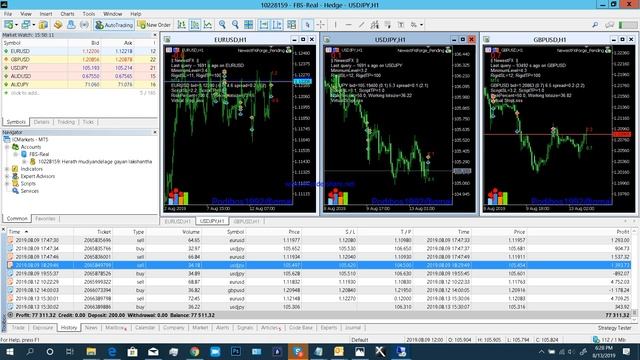Close the Market Watch panel
This screenshot has height=360, width=640.
[x=155, y=35]
